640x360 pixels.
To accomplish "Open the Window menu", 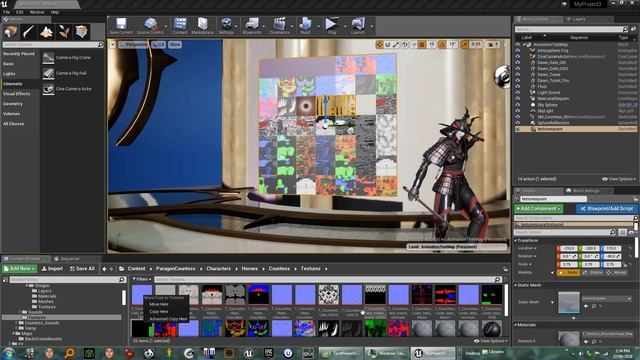I will [x=37, y=12].
